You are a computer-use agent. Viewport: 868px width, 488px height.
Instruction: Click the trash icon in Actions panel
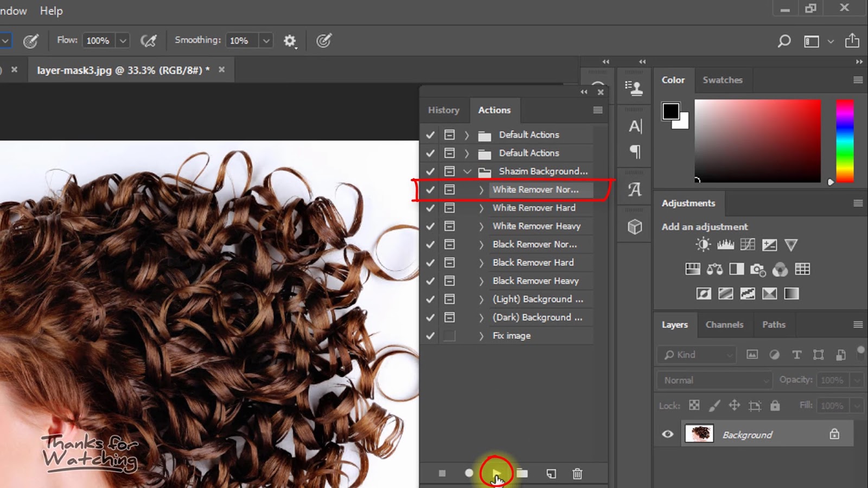(577, 473)
